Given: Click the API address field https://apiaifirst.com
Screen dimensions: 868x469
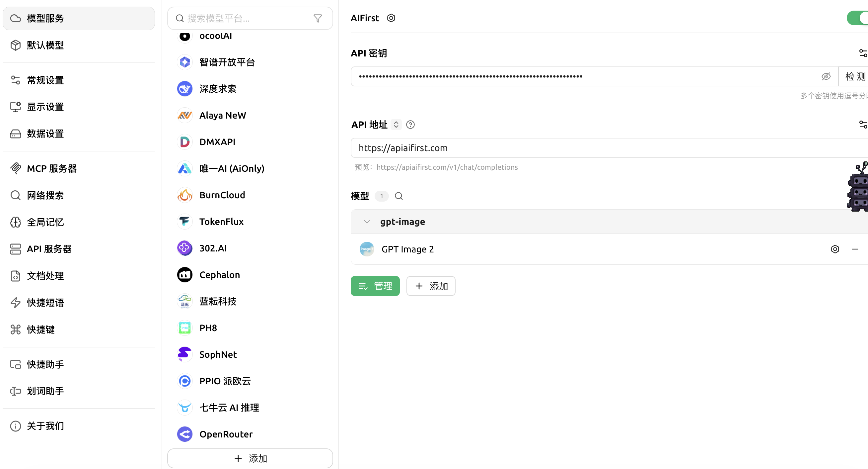Looking at the screenshot, I should [x=609, y=148].
